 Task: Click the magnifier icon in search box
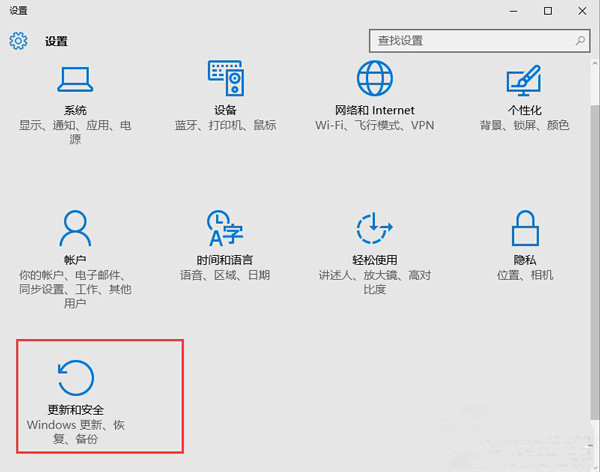580,40
